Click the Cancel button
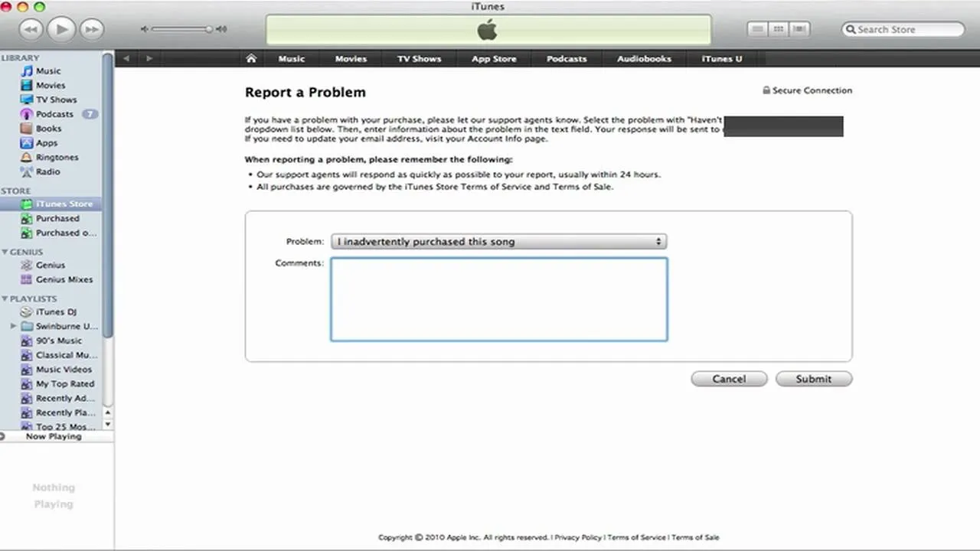Screen dimensions: 980x551 click(729, 379)
